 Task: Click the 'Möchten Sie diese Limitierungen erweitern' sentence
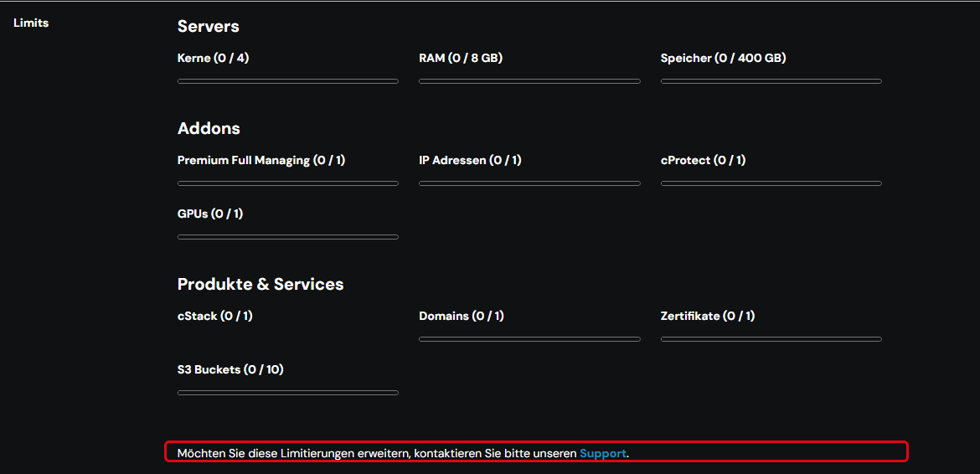pyautogui.click(x=403, y=453)
